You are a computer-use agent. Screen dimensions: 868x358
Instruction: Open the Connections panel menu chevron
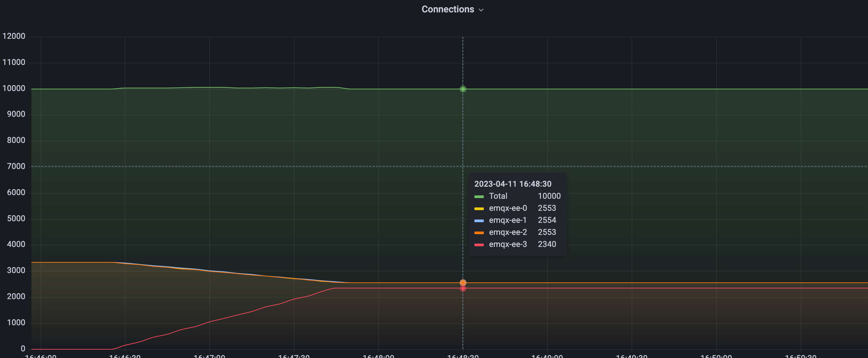481,10
